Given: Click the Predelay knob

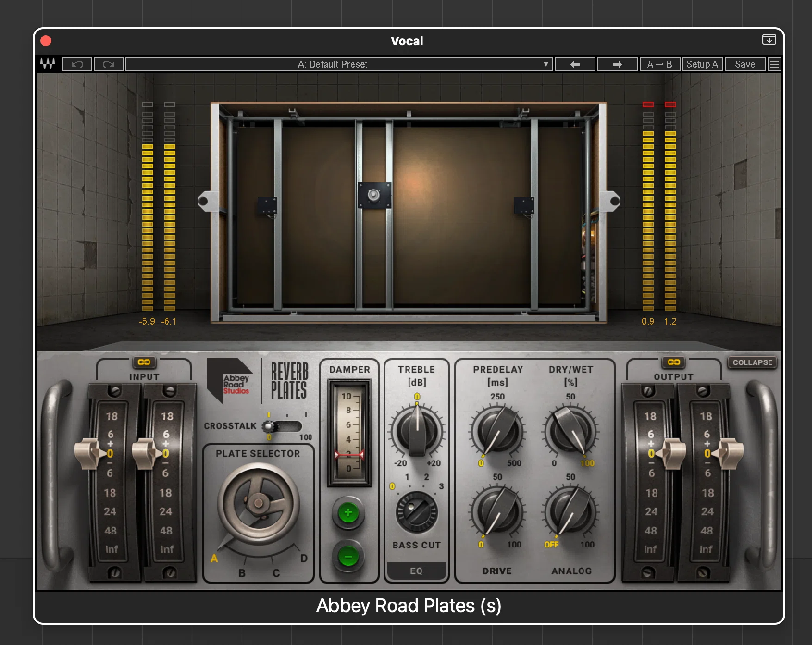Looking at the screenshot, I should 497,431.
